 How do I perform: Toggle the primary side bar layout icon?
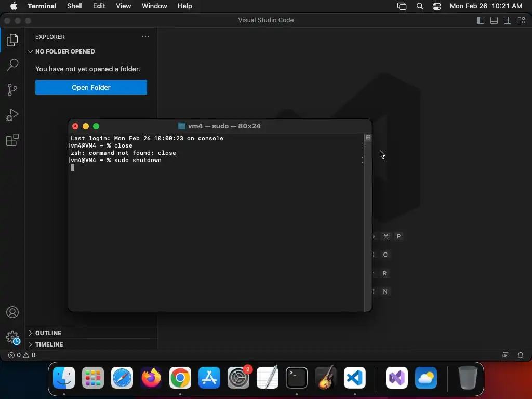[481, 20]
